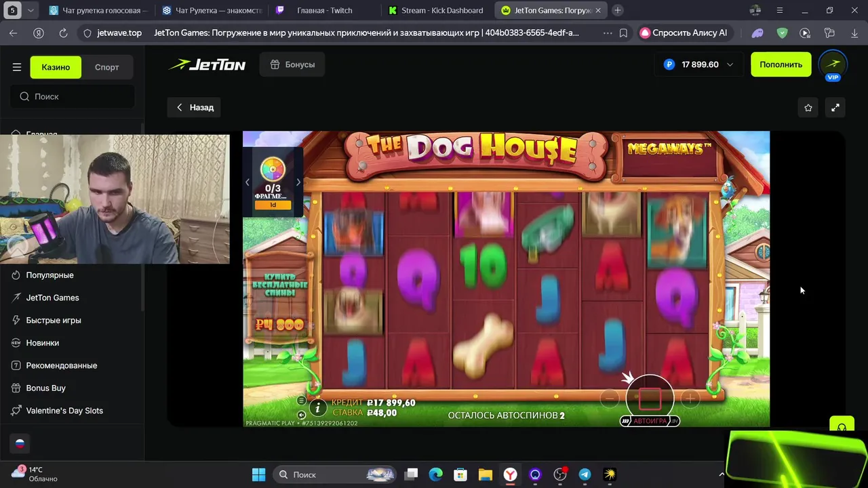
Task: Open Telegram from taskbar
Action: pyautogui.click(x=585, y=474)
